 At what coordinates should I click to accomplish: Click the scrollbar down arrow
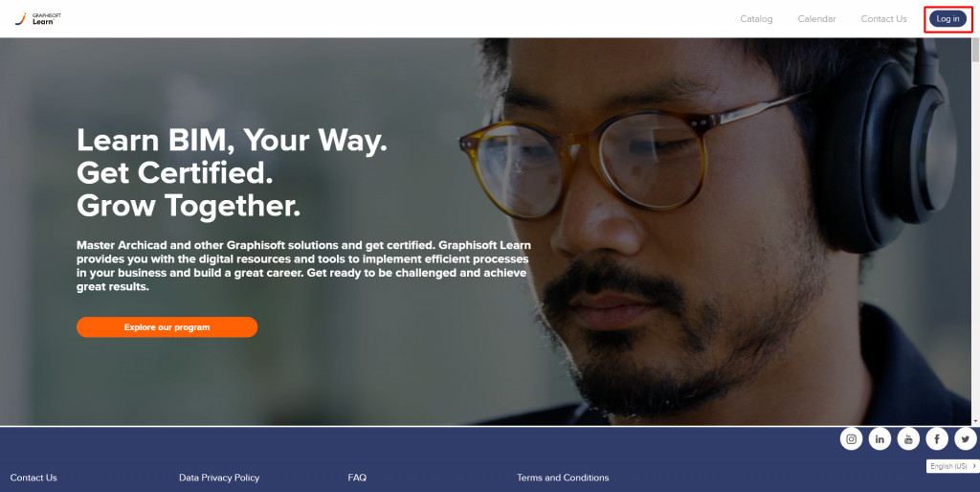pos(975,421)
